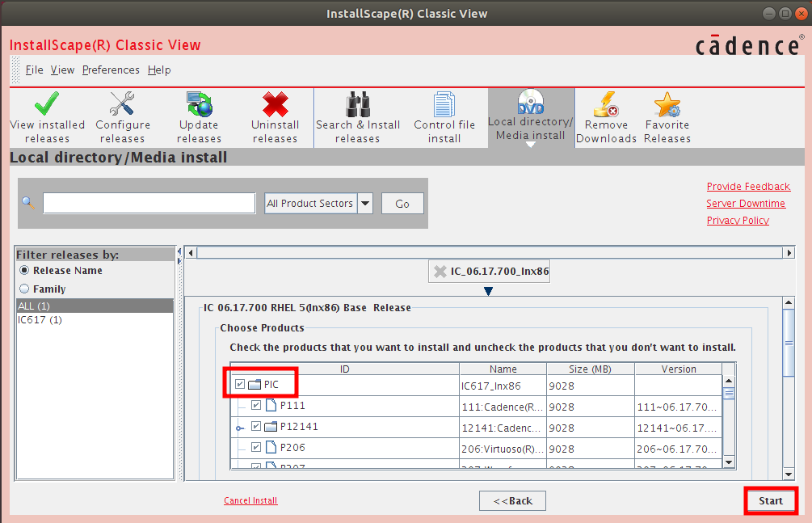This screenshot has width=812, height=523.
Task: Select Local directory/Media install icon
Action: pyautogui.click(x=531, y=116)
